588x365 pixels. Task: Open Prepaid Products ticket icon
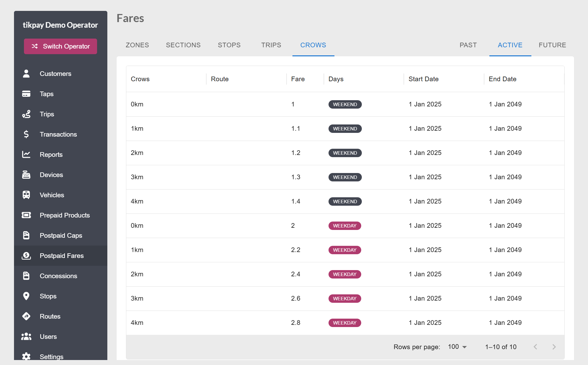tap(26, 215)
